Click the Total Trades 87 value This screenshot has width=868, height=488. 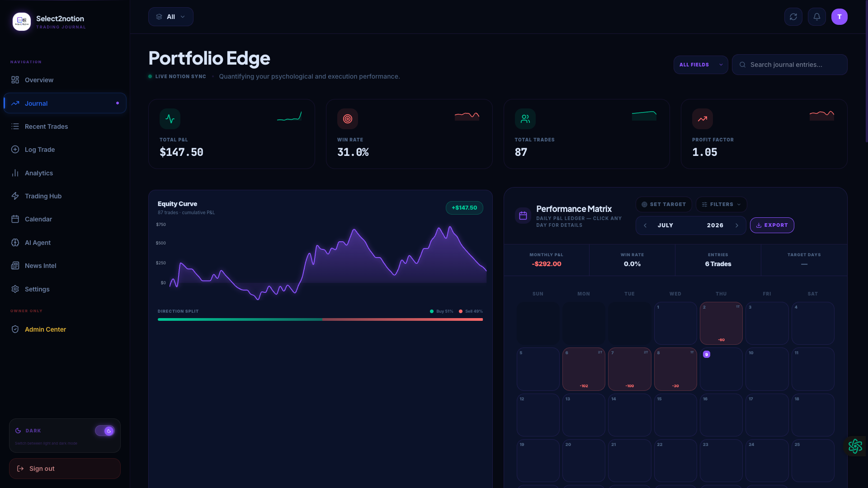(x=521, y=152)
